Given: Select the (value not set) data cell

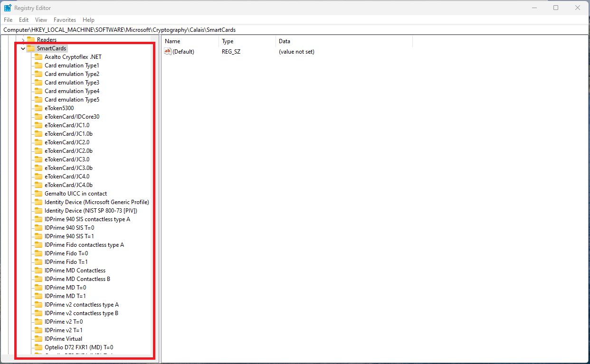Looking at the screenshot, I should tap(296, 52).
